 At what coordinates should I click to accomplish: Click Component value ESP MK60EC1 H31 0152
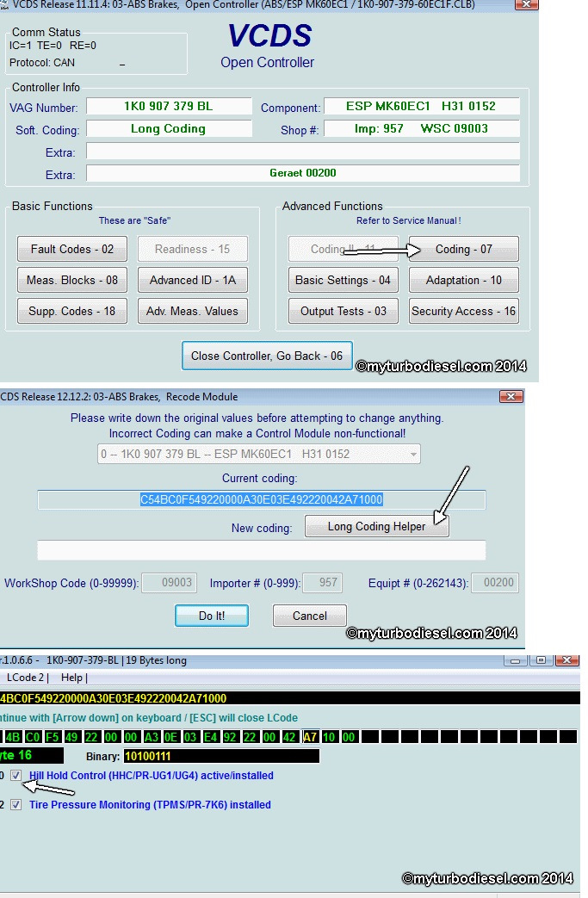(x=422, y=107)
